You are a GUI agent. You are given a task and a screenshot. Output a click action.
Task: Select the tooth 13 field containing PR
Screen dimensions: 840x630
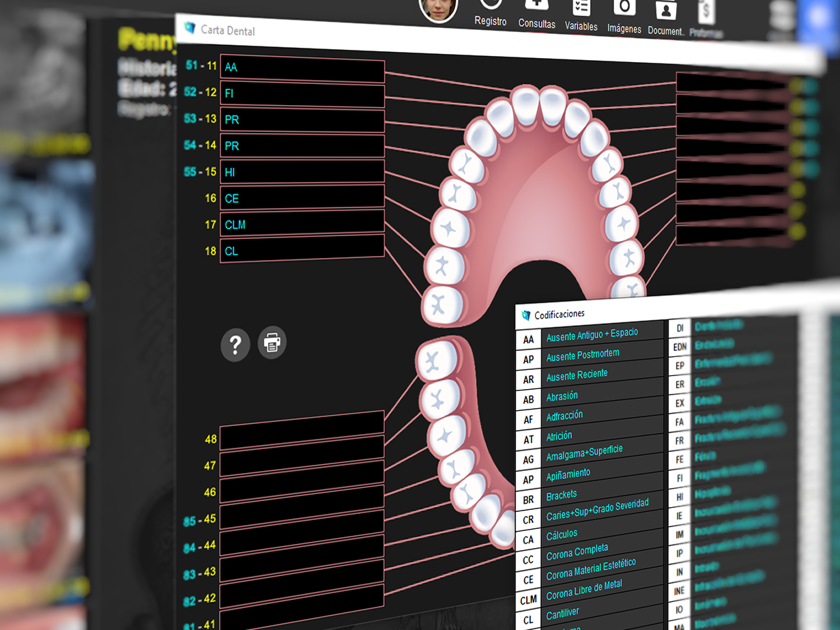point(302,120)
